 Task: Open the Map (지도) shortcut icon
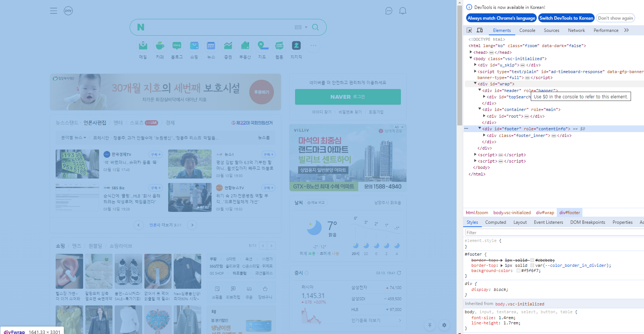coord(262,46)
